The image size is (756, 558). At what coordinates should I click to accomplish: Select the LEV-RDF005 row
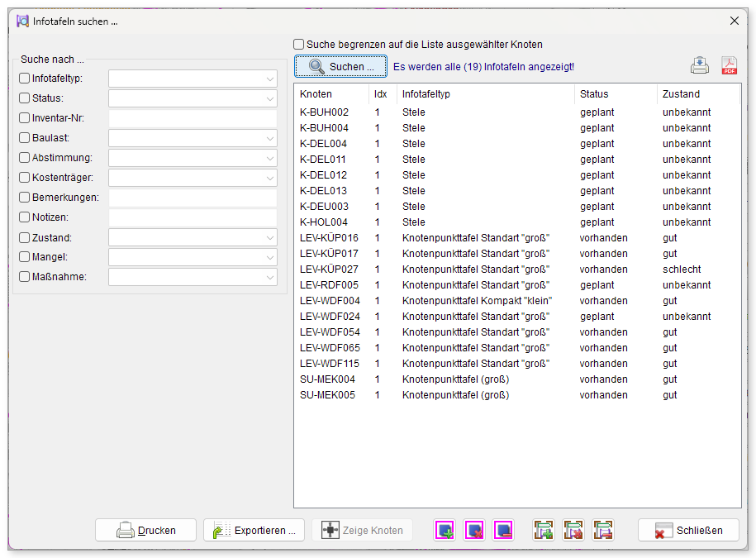pos(517,285)
